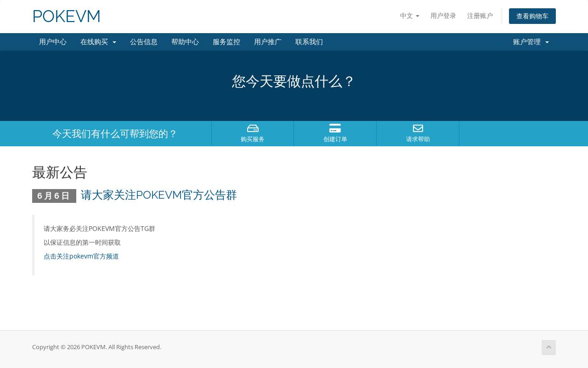The height and width of the screenshot is (368, 588).
Task: Click the scroll-to-top arrow icon
Action: pos(548,347)
